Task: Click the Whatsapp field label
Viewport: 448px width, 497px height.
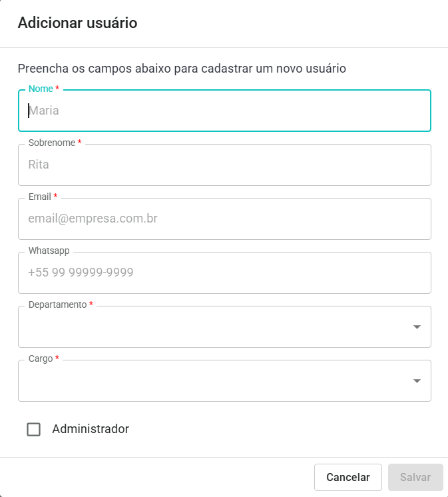Action: coord(49,251)
